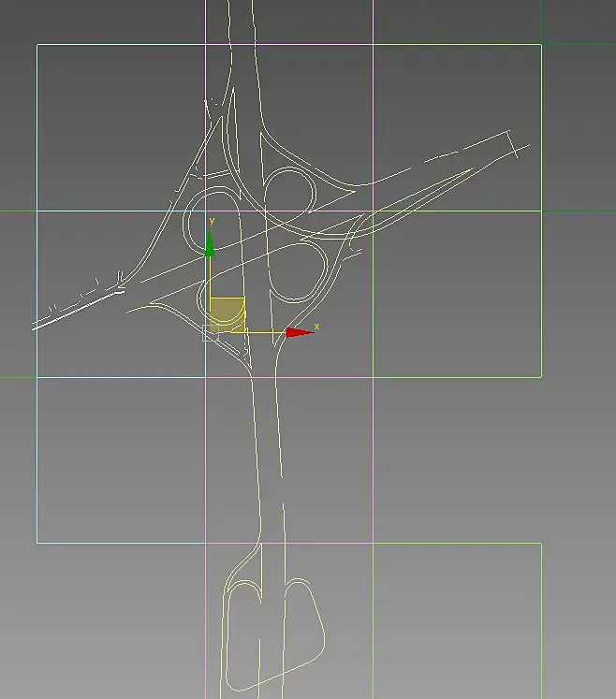Grab the green Y-axis arrow of the move gizmo
Viewport: 616px width, 699px height.
click(x=210, y=243)
